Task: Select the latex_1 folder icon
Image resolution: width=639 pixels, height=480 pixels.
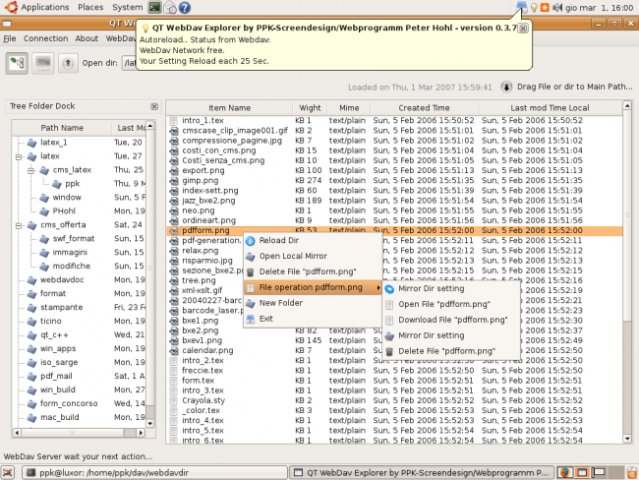Action: pyautogui.click(x=32, y=143)
